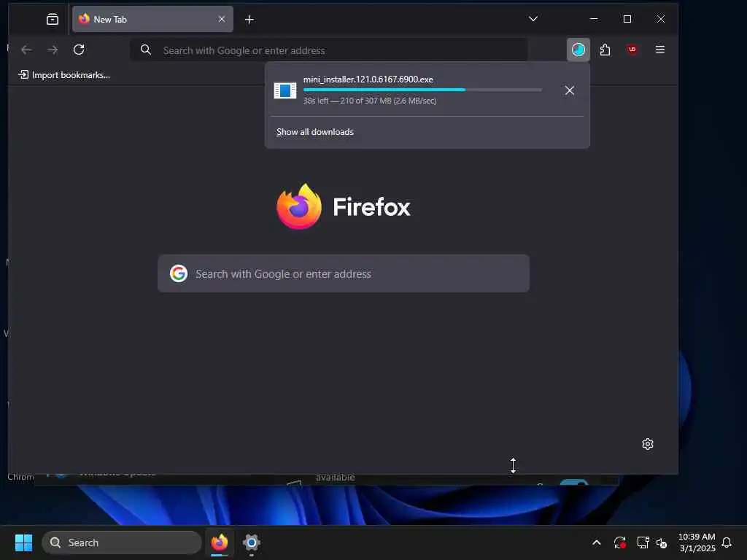747x560 pixels.
Task: Open a new tab with plus button
Action: click(x=249, y=20)
